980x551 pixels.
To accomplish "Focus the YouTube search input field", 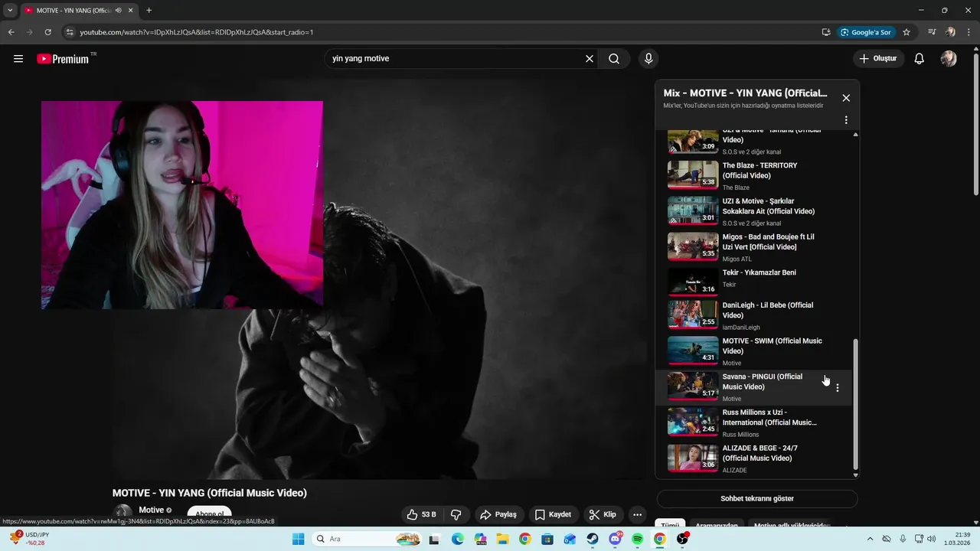I will 456,59.
